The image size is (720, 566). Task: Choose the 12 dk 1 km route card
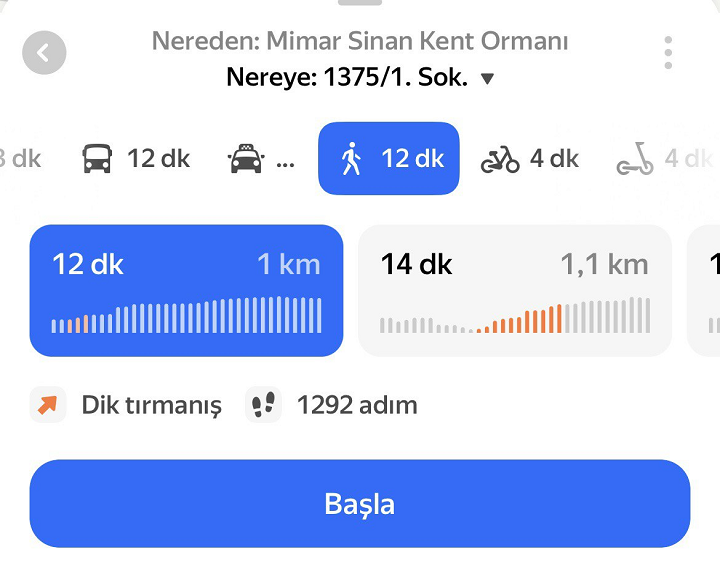(186, 290)
